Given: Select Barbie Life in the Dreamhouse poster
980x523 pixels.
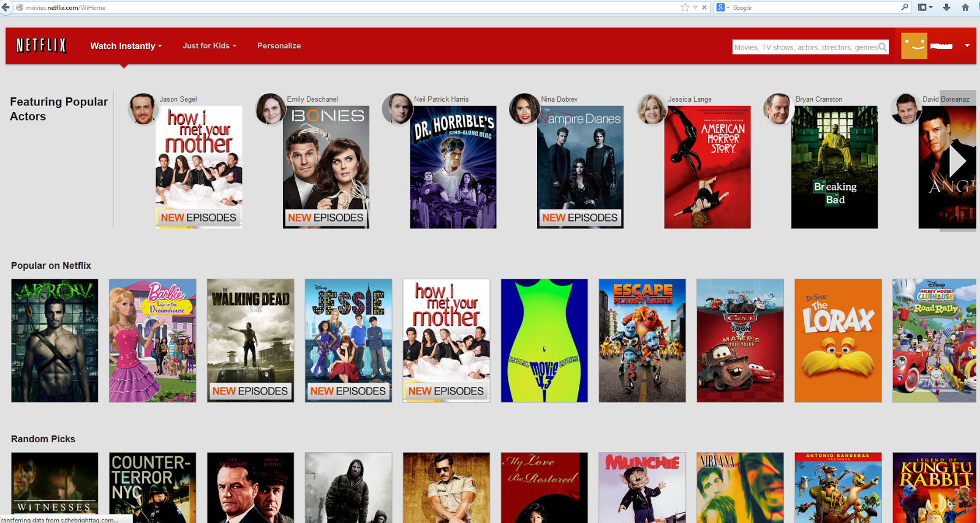Looking at the screenshot, I should 153,341.
